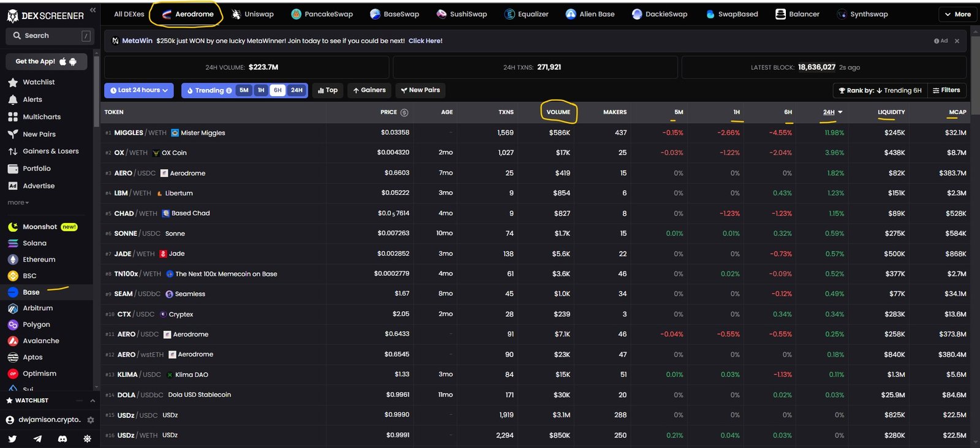Open More DEXes dropdown

(x=958, y=14)
